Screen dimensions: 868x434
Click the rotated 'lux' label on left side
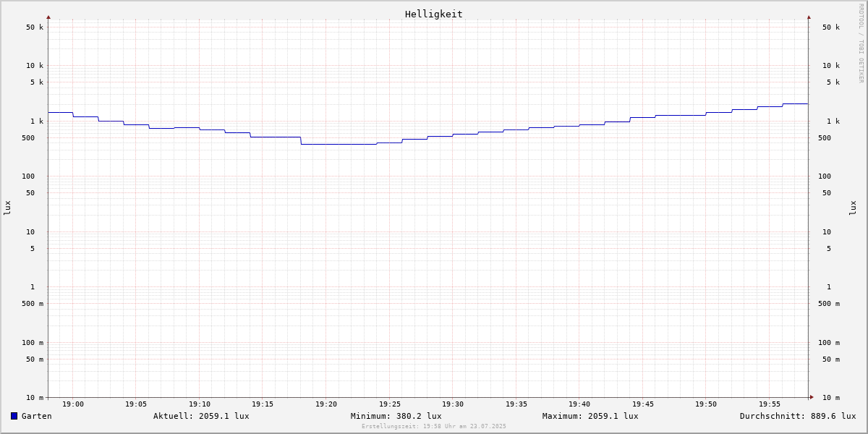pyautogui.click(x=7, y=208)
